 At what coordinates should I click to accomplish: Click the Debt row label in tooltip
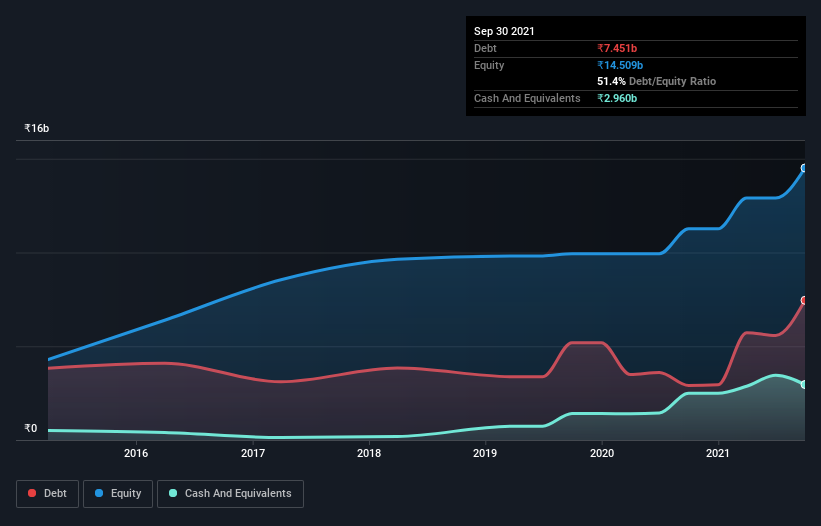click(x=485, y=48)
